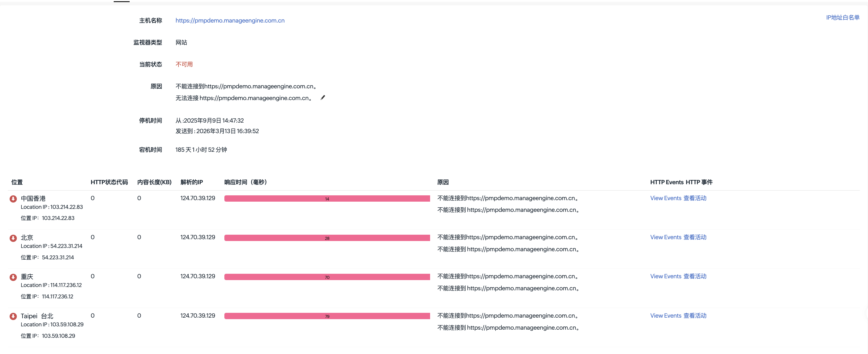Click the 北京 response time bar showing 28
The width and height of the screenshot is (868, 354).
(327, 238)
